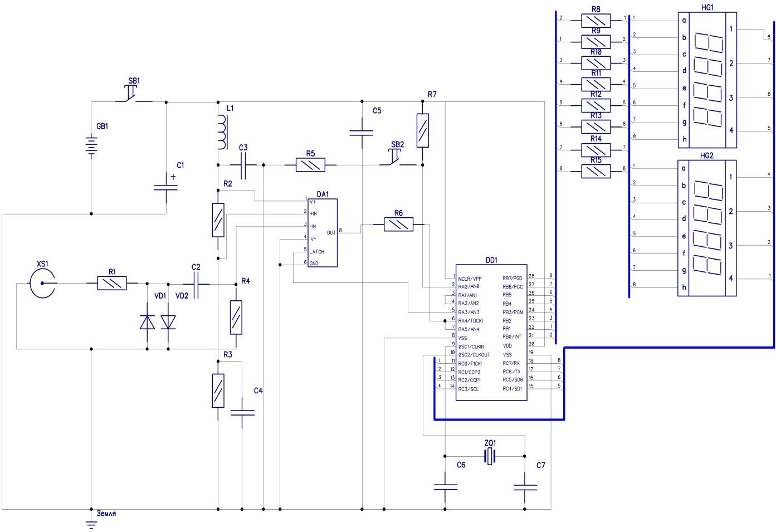Click the GND pin label on DA1
The image size is (776, 532).
314,263
